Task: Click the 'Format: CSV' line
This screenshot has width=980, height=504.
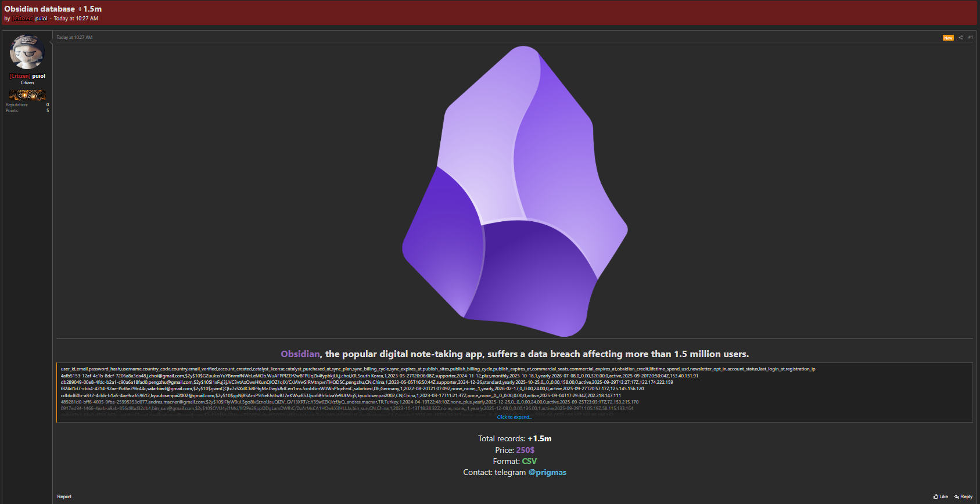Action: coord(515,461)
